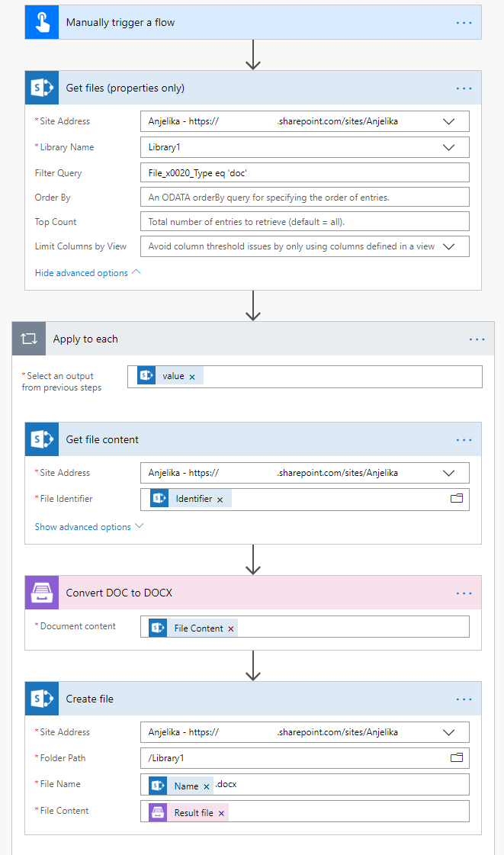Click the Create file card header
The image size is (504, 855).
(x=253, y=699)
